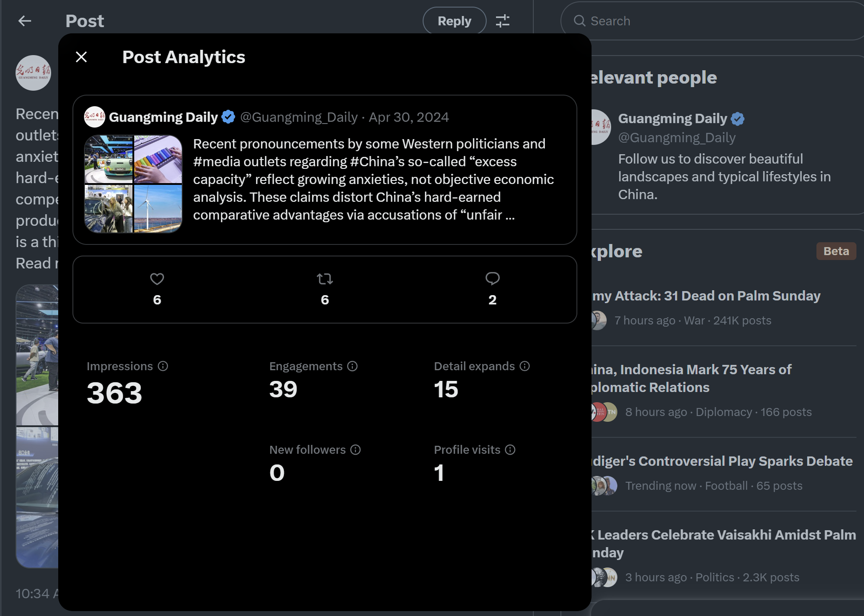
Task: Click the Beta badge in Explore
Action: click(x=836, y=251)
